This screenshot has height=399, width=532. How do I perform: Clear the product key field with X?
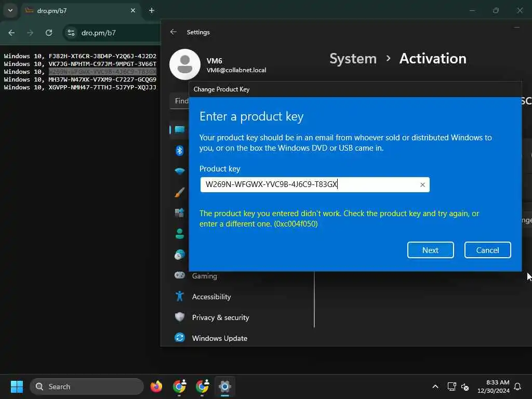pos(422,184)
